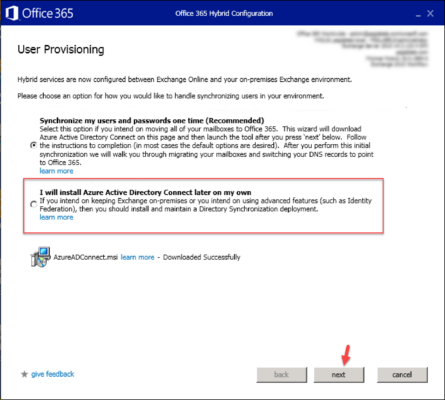Image resolution: width=445 pixels, height=400 pixels.
Task: Open learn more under the install later option
Action: [56, 217]
